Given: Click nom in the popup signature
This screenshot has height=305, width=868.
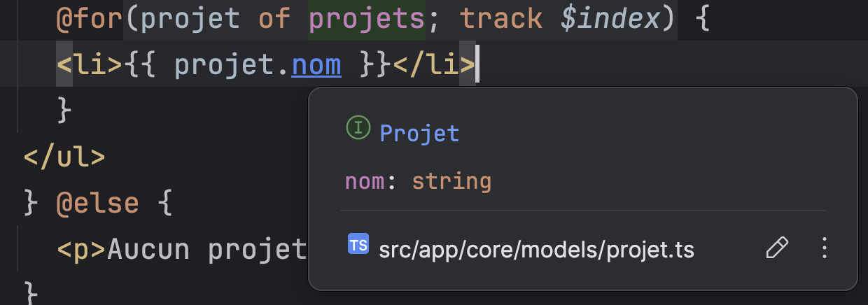Looking at the screenshot, I should pyautogui.click(x=364, y=182).
